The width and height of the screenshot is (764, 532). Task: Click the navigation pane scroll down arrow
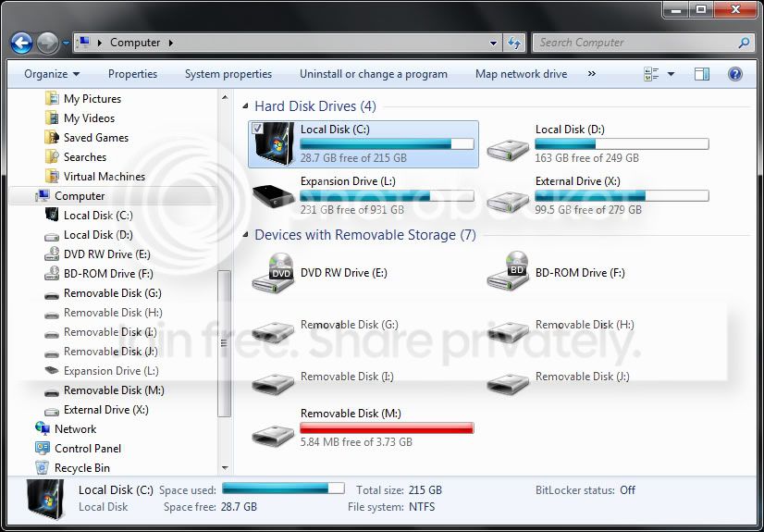click(225, 468)
